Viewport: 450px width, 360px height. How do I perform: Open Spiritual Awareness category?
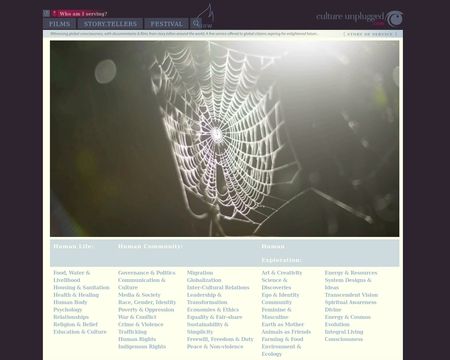click(x=351, y=302)
